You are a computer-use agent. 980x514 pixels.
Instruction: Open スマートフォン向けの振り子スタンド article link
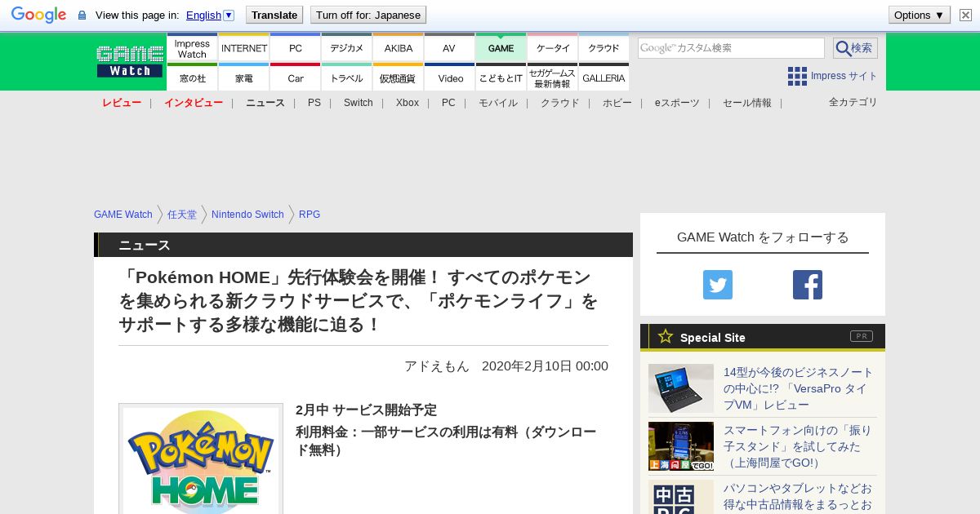798,446
